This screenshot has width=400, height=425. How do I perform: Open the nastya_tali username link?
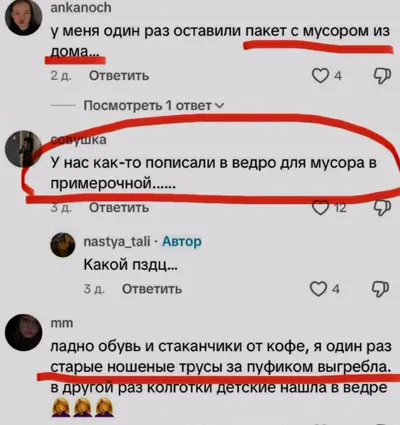tap(117, 241)
